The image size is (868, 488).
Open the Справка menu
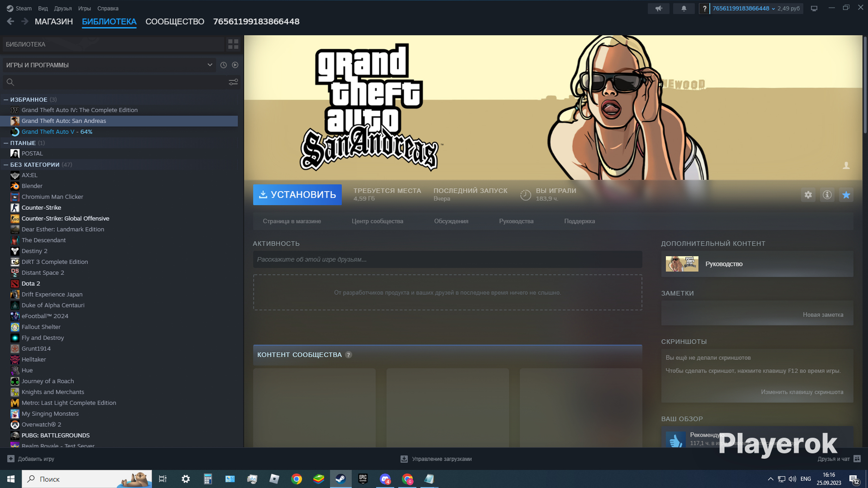(x=108, y=8)
